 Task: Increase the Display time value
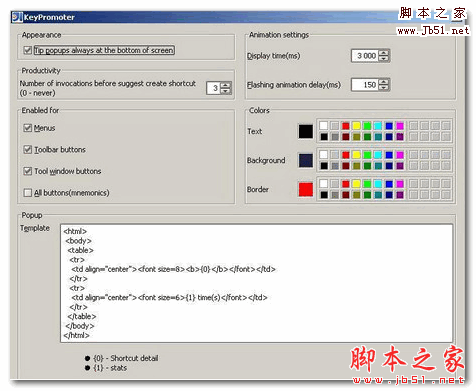(x=384, y=53)
